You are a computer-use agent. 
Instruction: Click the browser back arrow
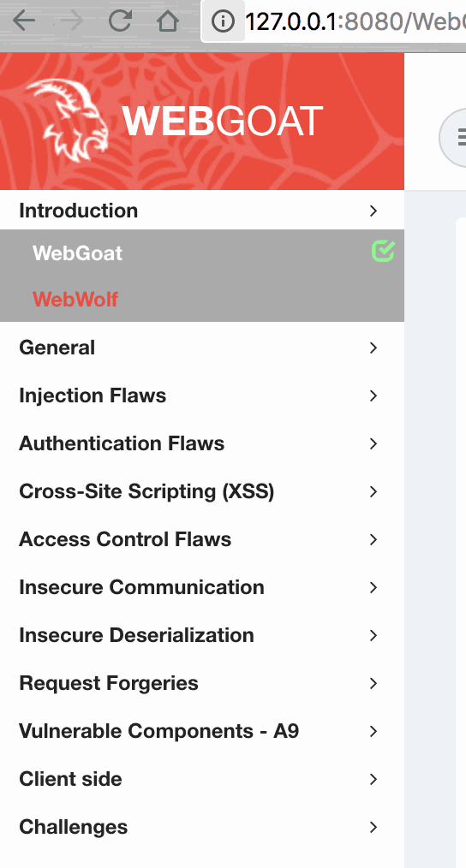pos(24,21)
